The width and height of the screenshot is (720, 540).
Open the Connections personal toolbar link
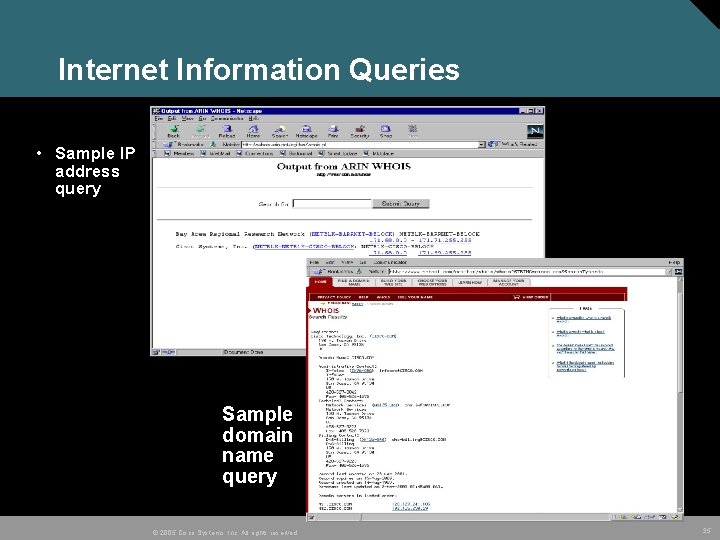point(255,153)
